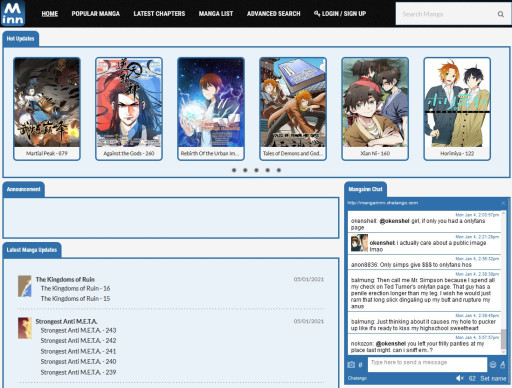This screenshot has height=388, width=512.
Task: Toggle the chat sound mute icon
Action: pos(460,378)
